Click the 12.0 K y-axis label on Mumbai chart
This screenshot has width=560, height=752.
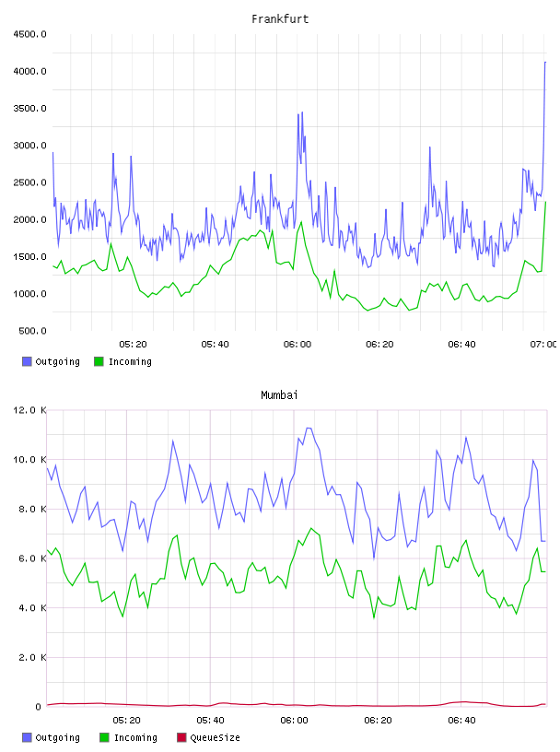[29, 410]
